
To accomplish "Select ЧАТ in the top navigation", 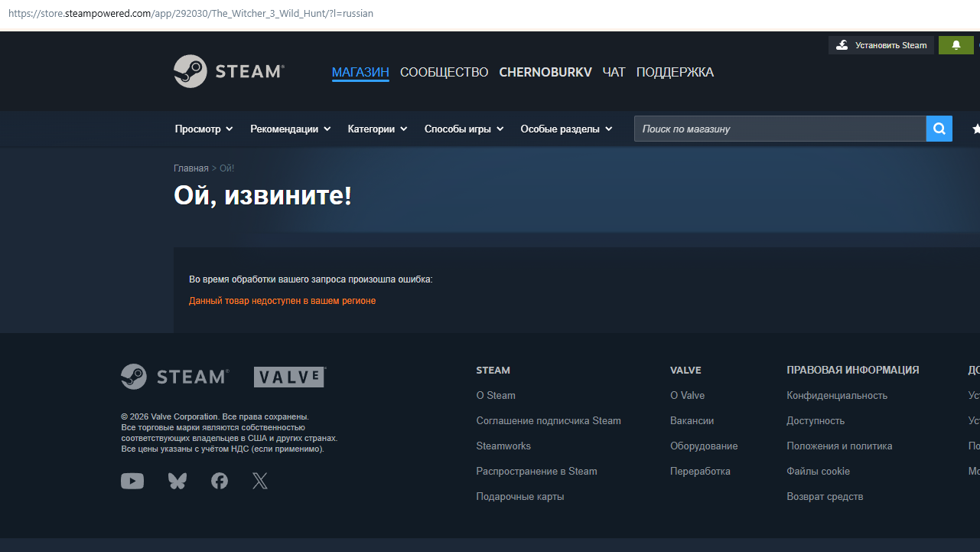I will (614, 72).
